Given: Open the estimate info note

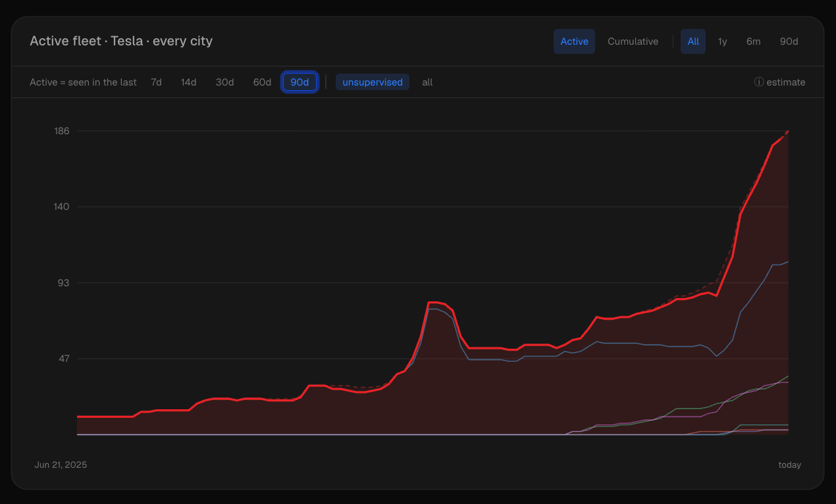Looking at the screenshot, I should tap(779, 82).
